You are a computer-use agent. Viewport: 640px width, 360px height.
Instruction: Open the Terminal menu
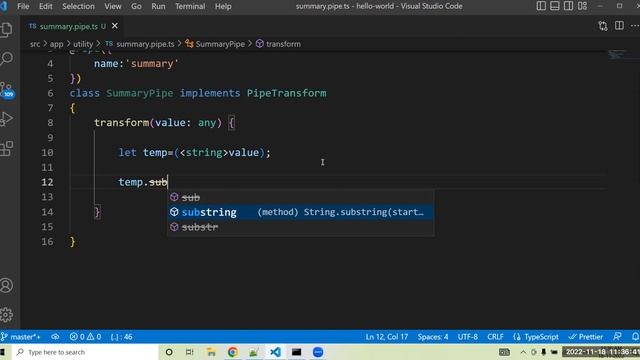pyautogui.click(x=190, y=6)
